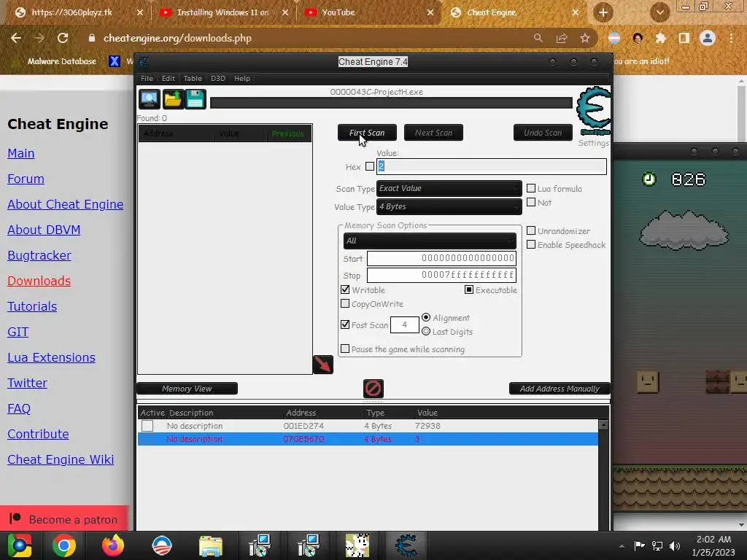Viewport: 747px width, 560px height.
Task: Switch to Installing Windows 11 tab
Action: coord(222,12)
